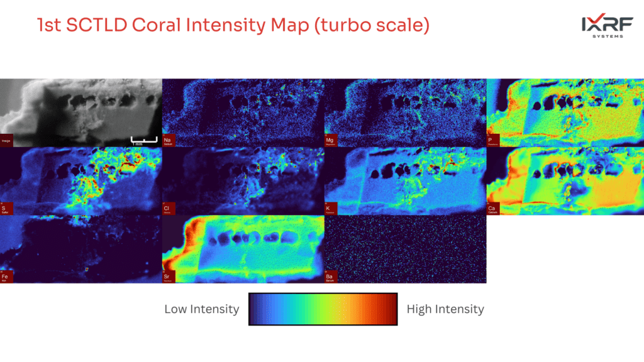Click the S element label badge
The width and height of the screenshot is (644, 362).
click(x=6, y=209)
